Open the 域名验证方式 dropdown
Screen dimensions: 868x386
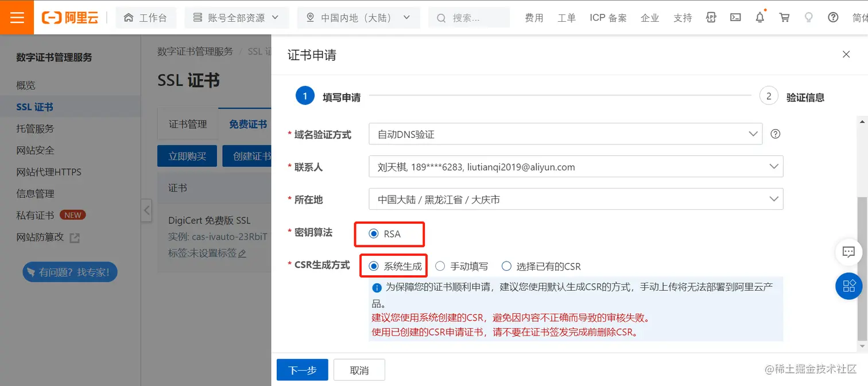point(565,134)
